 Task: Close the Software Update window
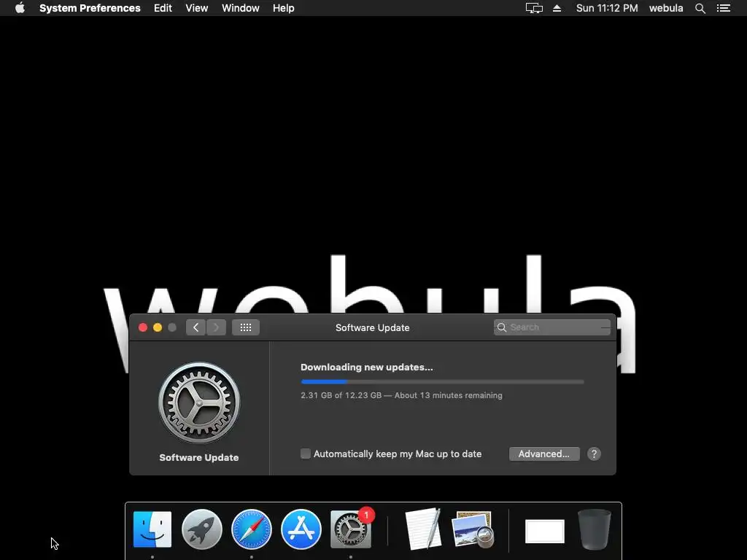pyautogui.click(x=143, y=327)
